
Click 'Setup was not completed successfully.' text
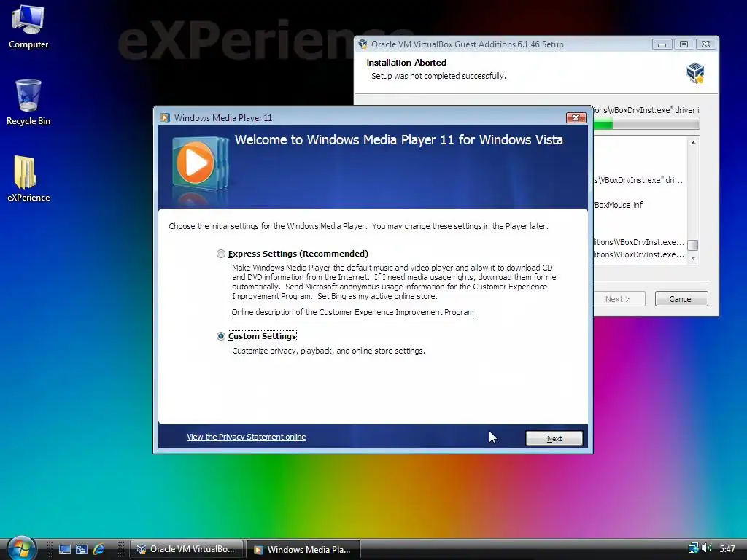coord(438,76)
